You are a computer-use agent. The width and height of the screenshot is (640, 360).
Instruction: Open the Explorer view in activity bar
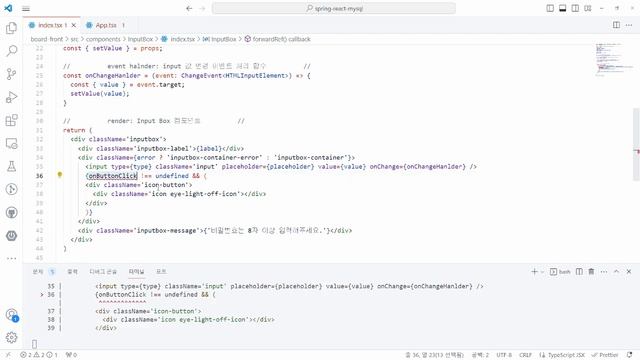pyautogui.click(x=11, y=28)
